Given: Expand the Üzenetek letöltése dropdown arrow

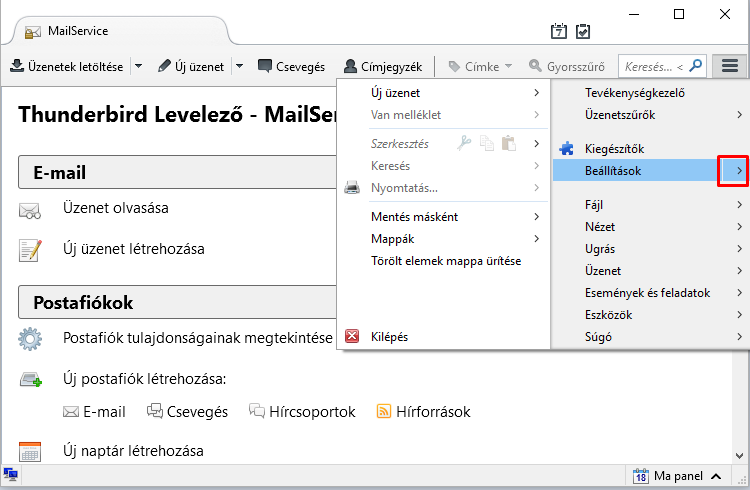Looking at the screenshot, I should tap(138, 66).
